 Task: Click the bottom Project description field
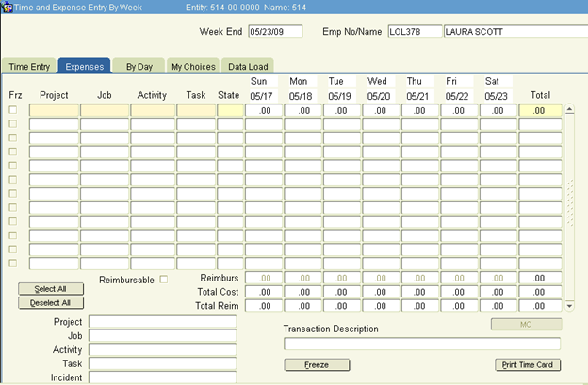(162, 321)
